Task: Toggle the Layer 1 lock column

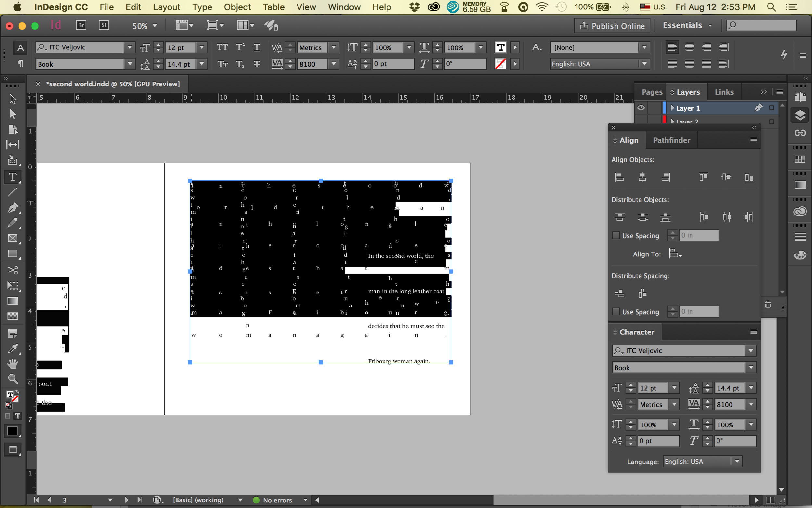Action: click(654, 108)
